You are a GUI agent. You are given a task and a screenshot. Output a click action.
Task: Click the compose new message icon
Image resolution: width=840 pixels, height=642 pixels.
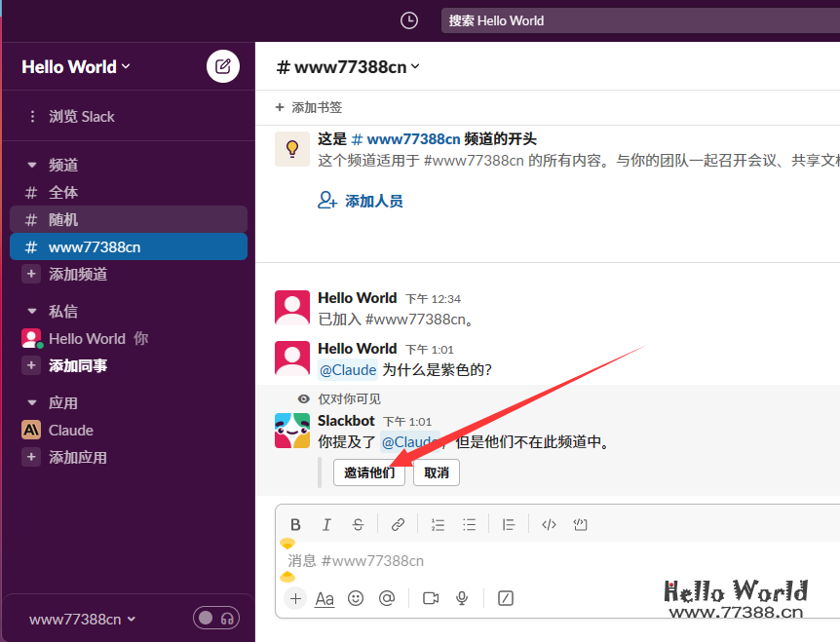pos(223,66)
